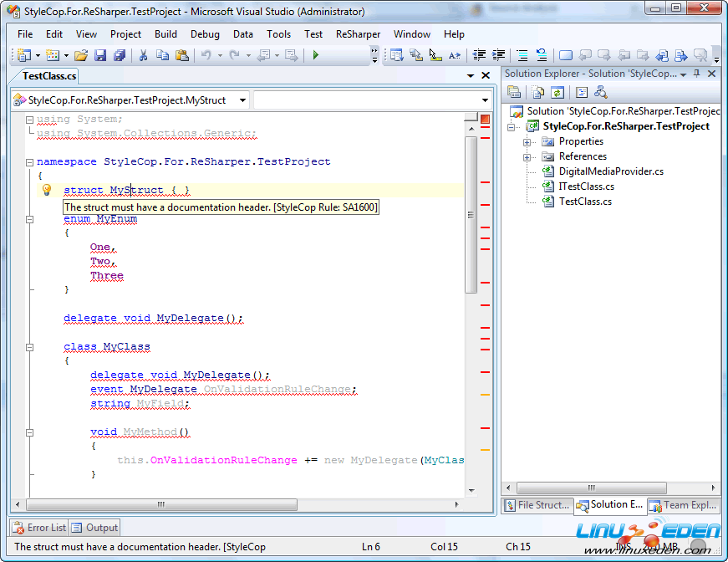This screenshot has width=728, height=562.
Task: Pin the Solution Explorer panel
Action: click(x=696, y=74)
